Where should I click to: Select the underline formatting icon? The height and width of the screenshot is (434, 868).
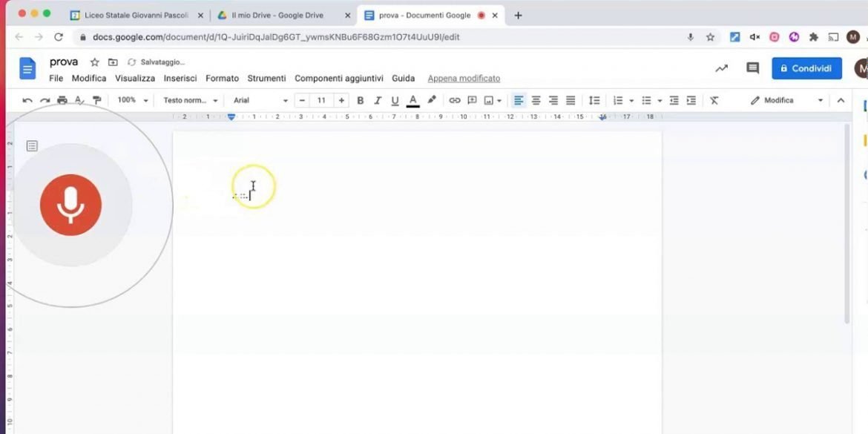[395, 100]
